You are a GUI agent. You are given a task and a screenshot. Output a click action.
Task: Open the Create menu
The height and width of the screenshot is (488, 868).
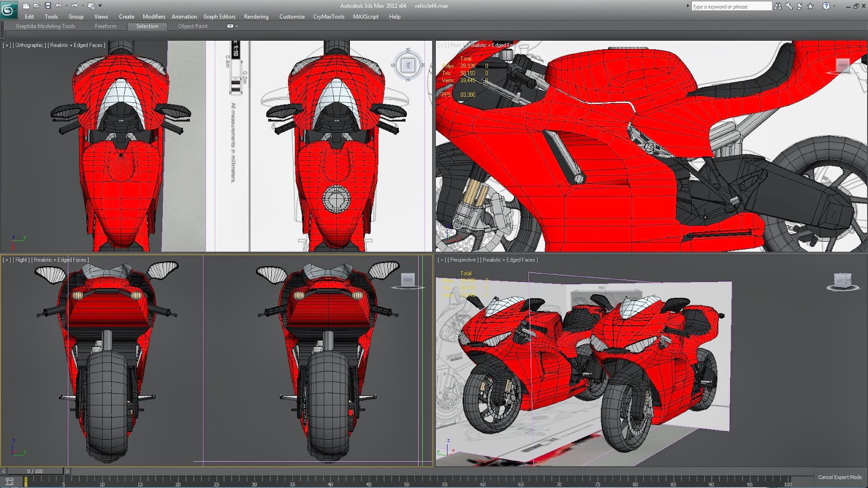pyautogui.click(x=126, y=17)
